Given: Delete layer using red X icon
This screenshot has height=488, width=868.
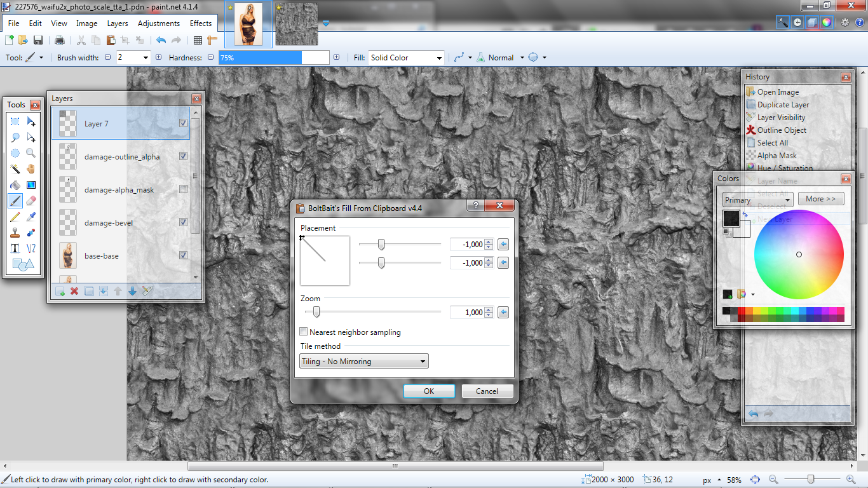Looking at the screenshot, I should coord(74,291).
